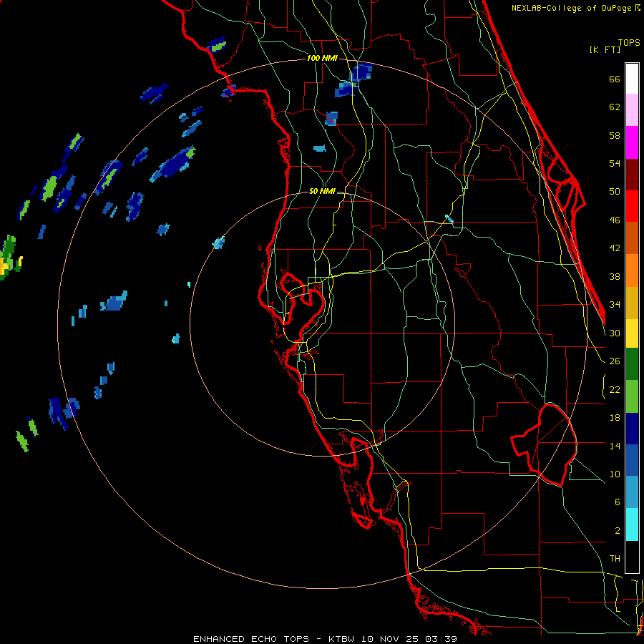The width and height of the screenshot is (644, 644).
Task: Click the 38 legend value
Action: [615, 276]
